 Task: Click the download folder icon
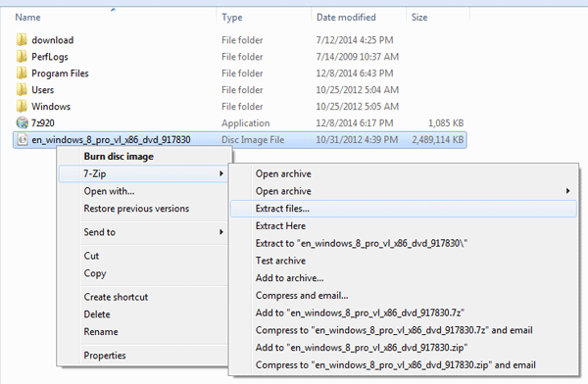click(x=22, y=40)
